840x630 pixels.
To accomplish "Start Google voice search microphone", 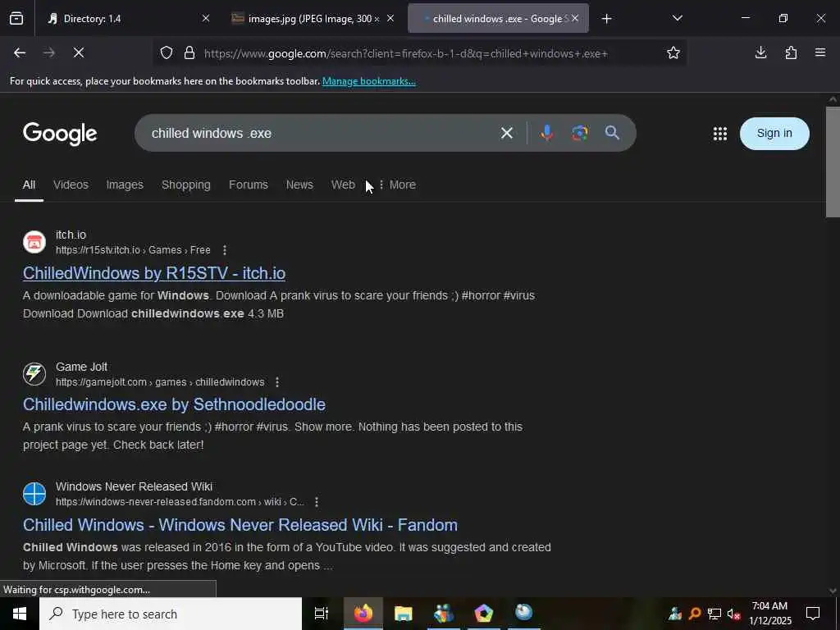I will pyautogui.click(x=546, y=133).
